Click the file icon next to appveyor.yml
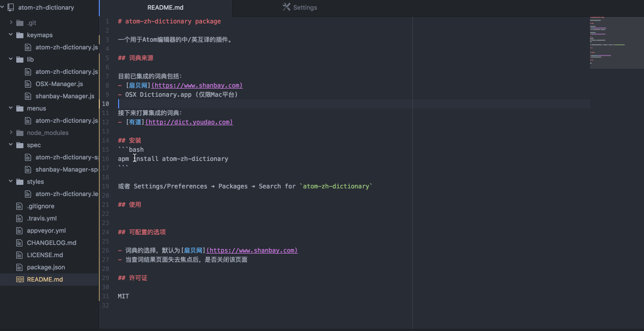 point(20,231)
